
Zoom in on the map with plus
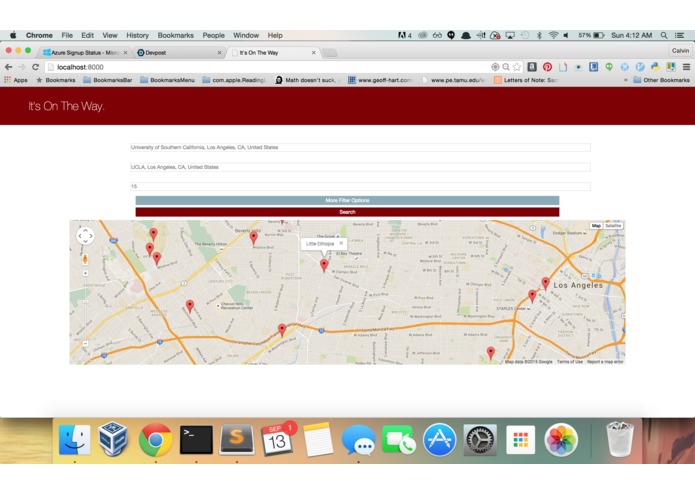click(x=85, y=273)
